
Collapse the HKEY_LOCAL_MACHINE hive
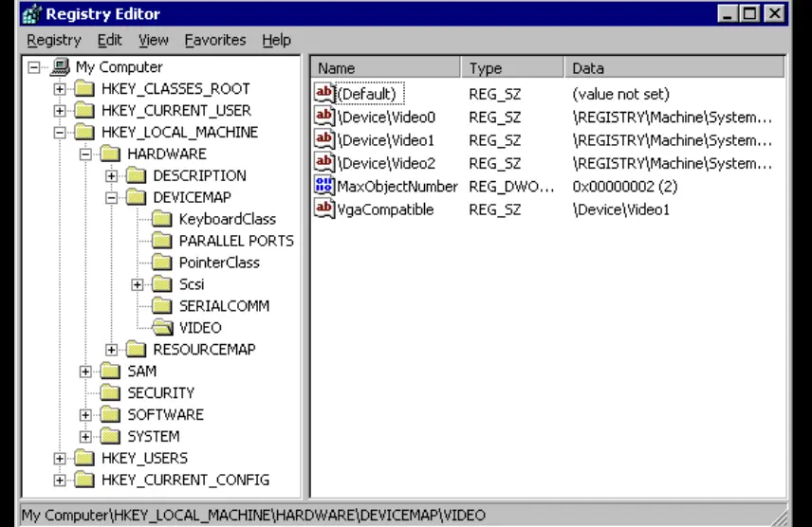tap(61, 133)
